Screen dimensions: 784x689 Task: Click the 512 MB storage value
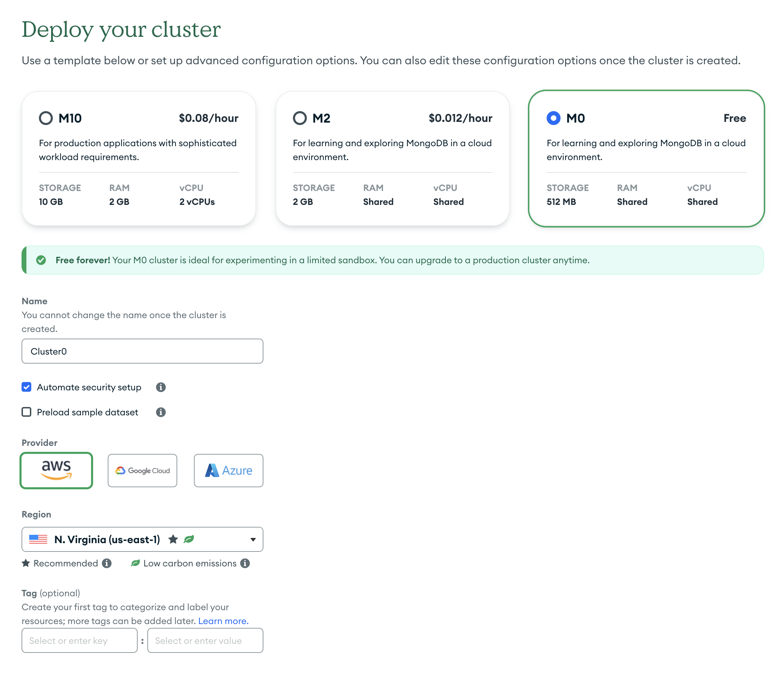[x=562, y=201]
